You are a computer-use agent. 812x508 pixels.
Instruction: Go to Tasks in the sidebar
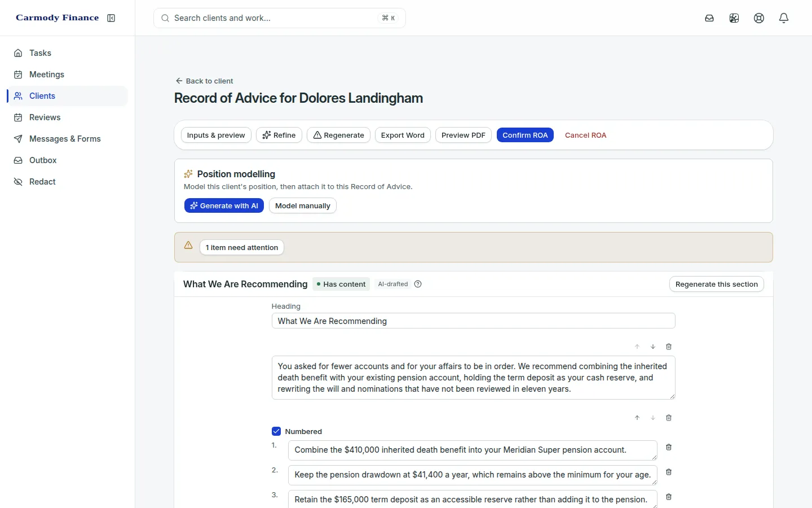click(x=68, y=53)
